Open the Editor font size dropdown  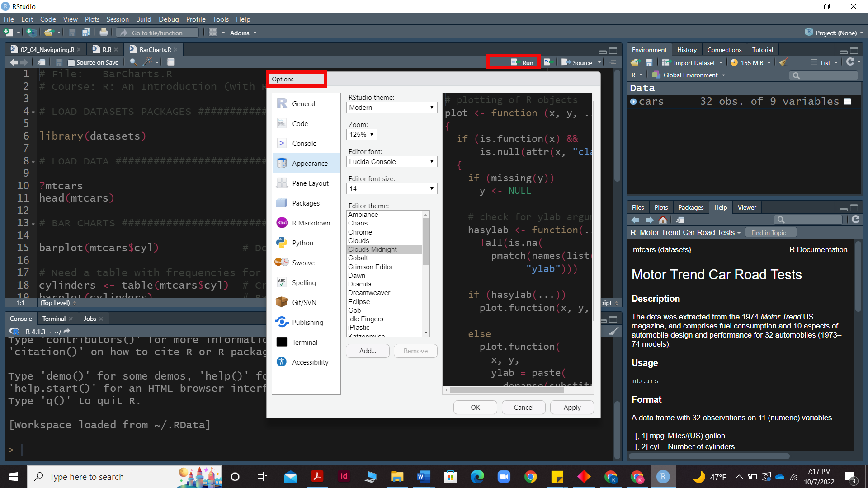click(392, 189)
